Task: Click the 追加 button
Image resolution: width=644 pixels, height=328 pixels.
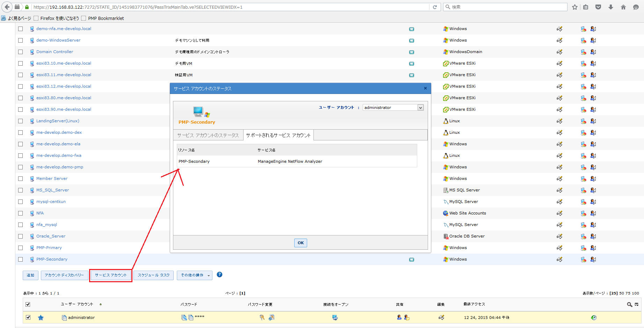Action: coord(31,275)
